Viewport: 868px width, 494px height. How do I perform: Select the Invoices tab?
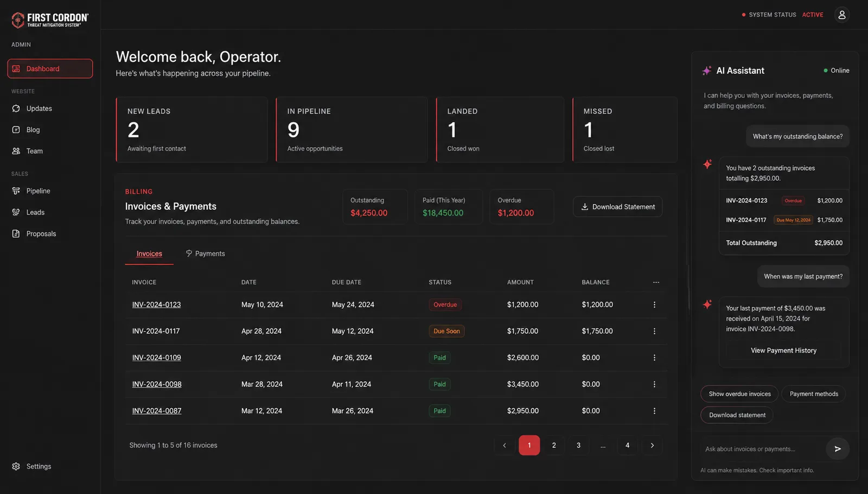(149, 254)
